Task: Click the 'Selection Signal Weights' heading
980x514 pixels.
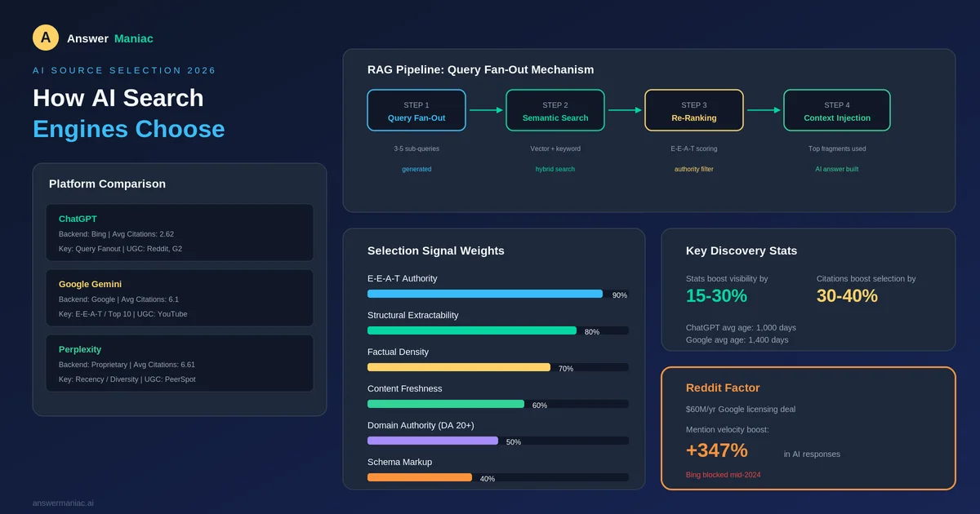Action: [x=435, y=250]
